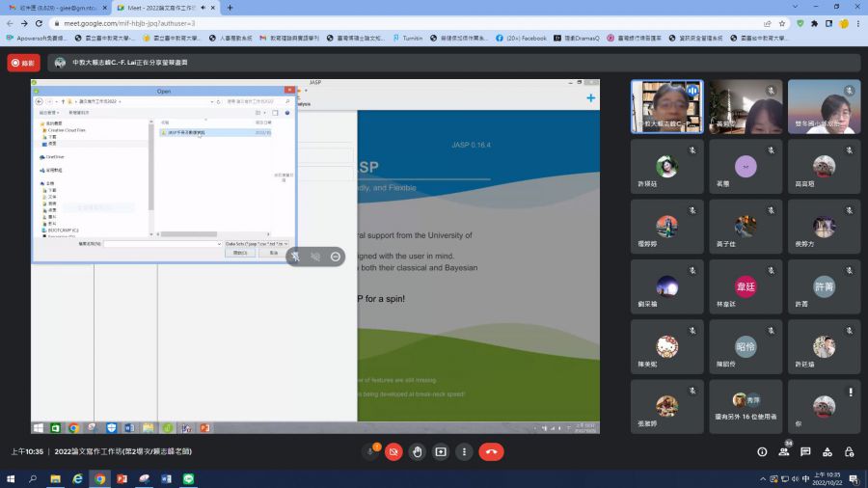Viewport: 868px width, 488px height.
Task: Click the red leave call button
Action: click(491, 451)
